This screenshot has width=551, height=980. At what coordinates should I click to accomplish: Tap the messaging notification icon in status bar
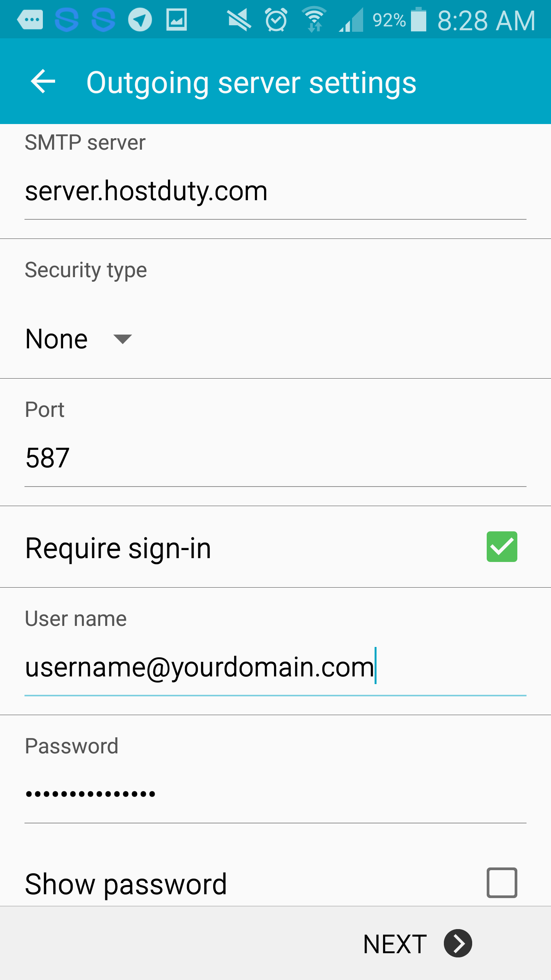click(x=31, y=20)
